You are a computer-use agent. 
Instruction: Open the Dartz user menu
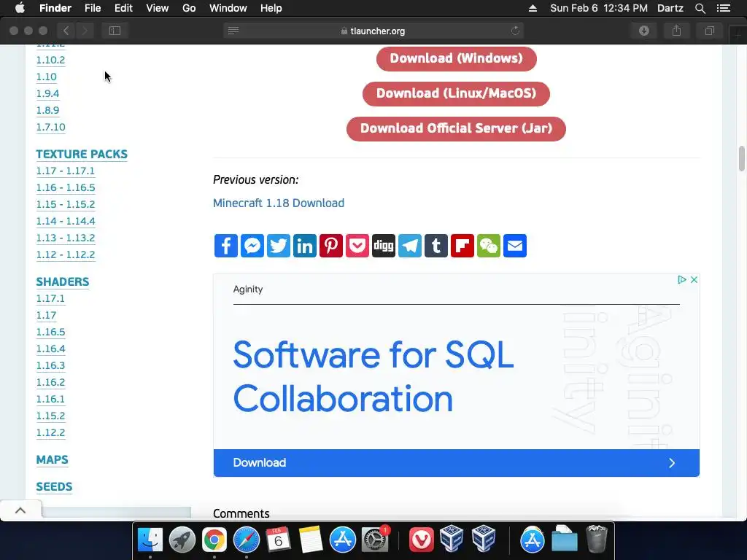pos(670,8)
